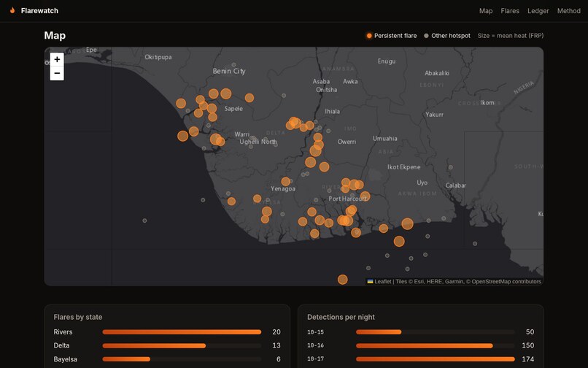Image resolution: width=588 pixels, height=368 pixels.
Task: Click the Sapele map label
Action: point(233,109)
